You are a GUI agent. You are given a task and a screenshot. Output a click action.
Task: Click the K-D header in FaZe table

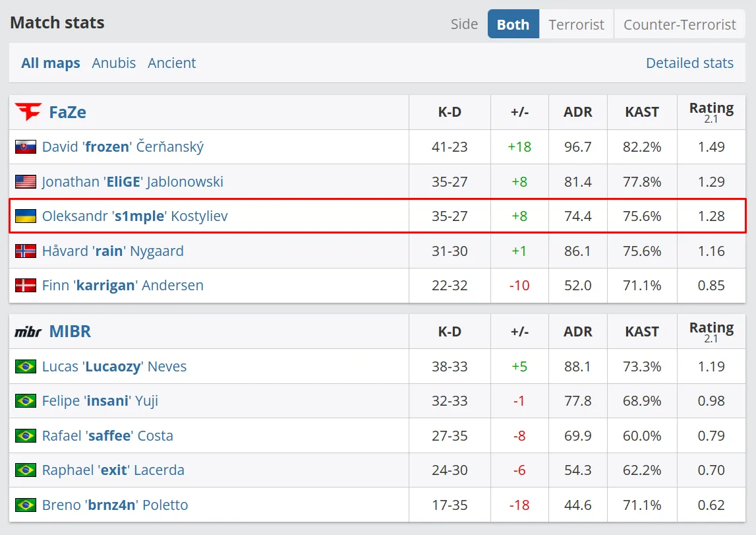(x=450, y=112)
